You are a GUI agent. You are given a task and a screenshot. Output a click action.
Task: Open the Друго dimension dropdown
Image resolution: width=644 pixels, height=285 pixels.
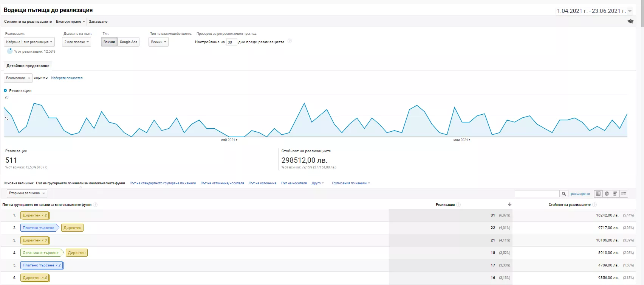(318, 183)
